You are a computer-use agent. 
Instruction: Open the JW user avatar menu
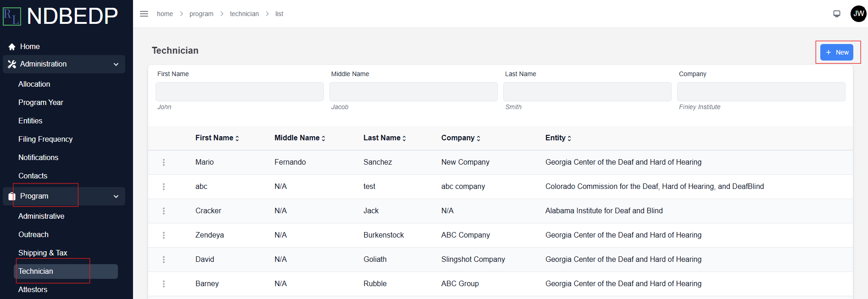(x=858, y=14)
